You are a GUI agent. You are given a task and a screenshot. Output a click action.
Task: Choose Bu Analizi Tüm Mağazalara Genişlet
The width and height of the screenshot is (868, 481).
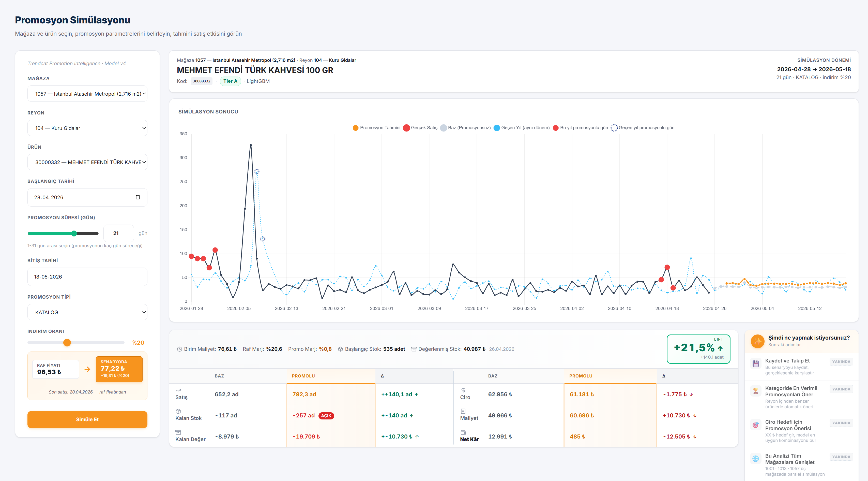pos(802,465)
